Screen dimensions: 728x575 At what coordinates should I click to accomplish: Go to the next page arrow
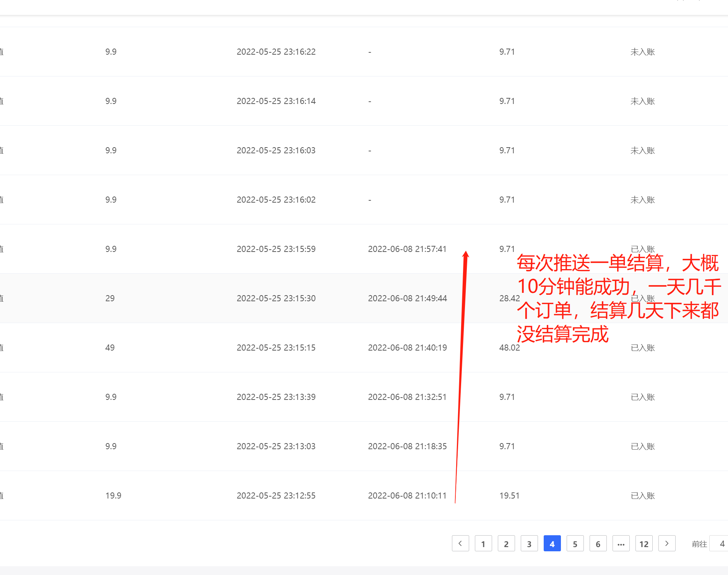667,543
